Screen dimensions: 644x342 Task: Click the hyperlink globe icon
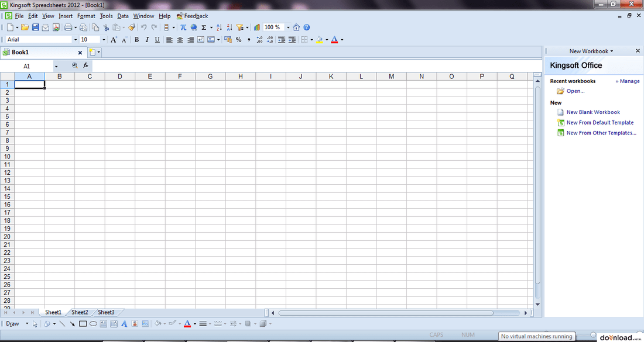pyautogui.click(x=193, y=27)
